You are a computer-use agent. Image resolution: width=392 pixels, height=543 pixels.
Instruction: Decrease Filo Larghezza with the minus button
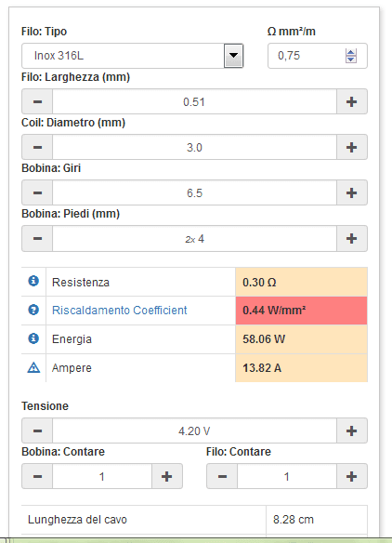tap(37, 101)
